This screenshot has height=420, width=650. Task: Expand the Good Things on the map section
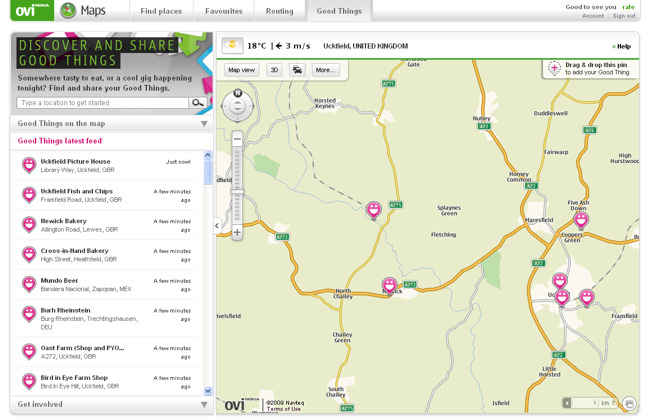(112, 124)
